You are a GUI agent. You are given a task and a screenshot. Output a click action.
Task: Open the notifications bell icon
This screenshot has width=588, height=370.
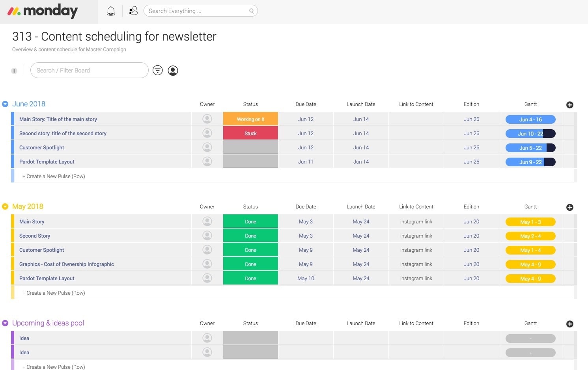click(x=111, y=11)
